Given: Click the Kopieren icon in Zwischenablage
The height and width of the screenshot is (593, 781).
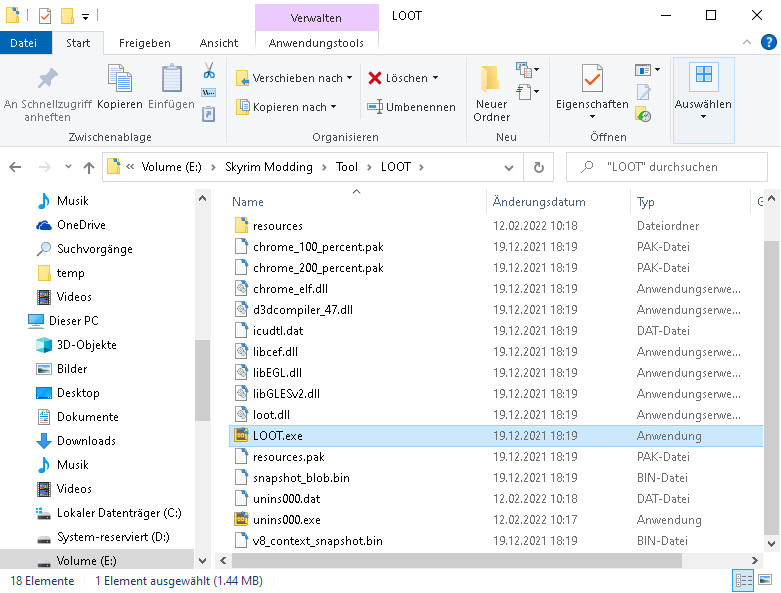Looking at the screenshot, I should [119, 80].
